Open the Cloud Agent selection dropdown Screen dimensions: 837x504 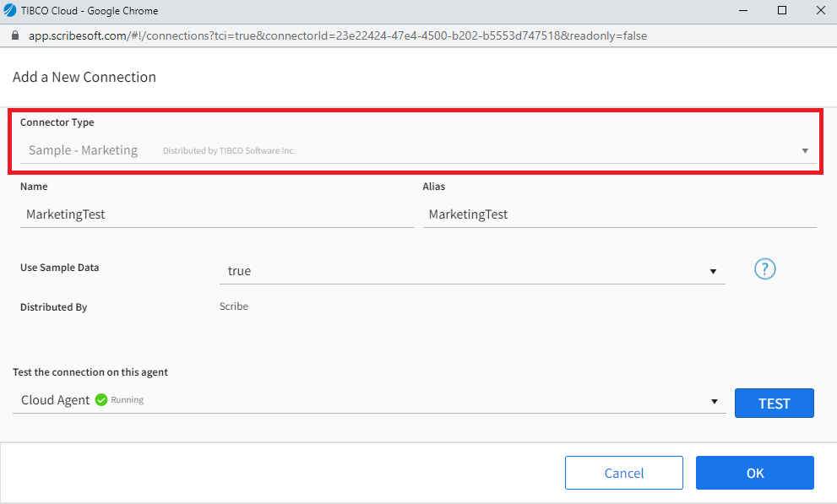pos(369,400)
